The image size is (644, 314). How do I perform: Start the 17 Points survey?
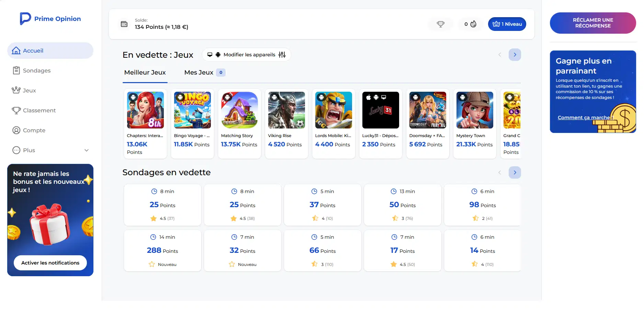point(403,251)
